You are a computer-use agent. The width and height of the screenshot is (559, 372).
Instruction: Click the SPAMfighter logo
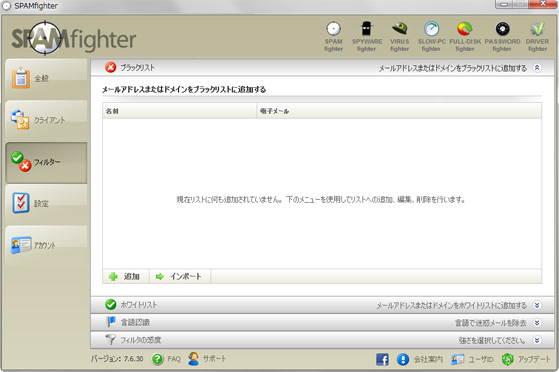pos(73,38)
